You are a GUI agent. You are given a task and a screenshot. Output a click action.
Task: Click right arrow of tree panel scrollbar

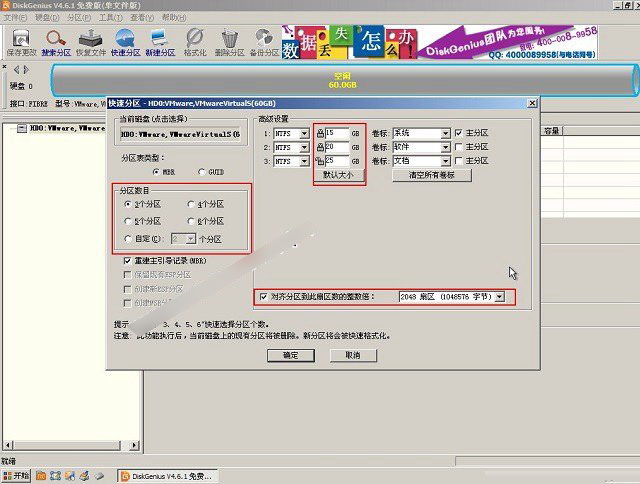(134, 445)
